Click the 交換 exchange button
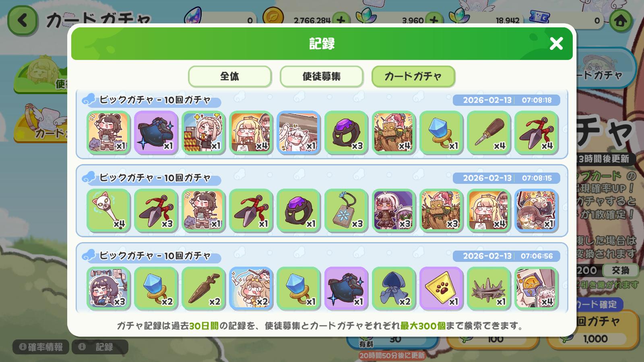 [x=620, y=270]
